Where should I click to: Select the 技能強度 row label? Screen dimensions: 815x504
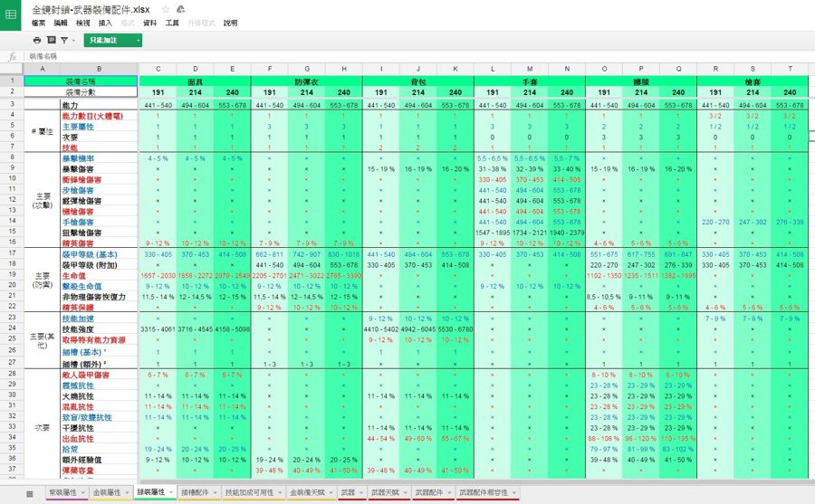pyautogui.click(x=100, y=329)
